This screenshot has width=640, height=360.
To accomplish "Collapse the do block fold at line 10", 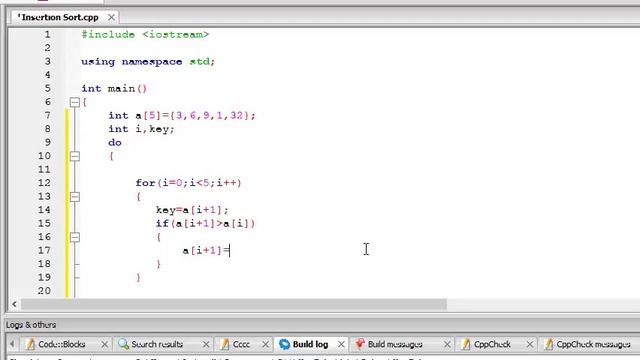I will click(75, 156).
